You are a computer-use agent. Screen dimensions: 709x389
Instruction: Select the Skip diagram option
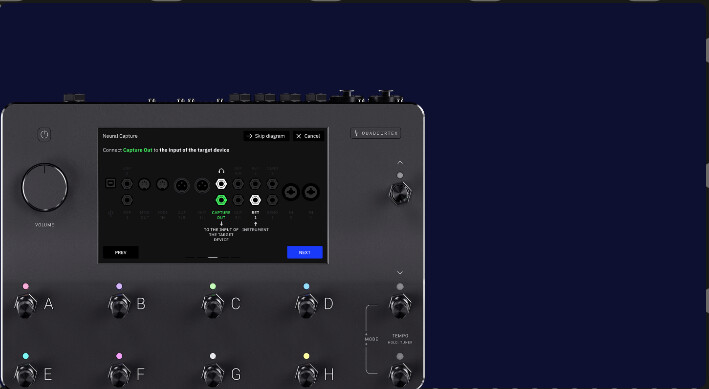[267, 136]
